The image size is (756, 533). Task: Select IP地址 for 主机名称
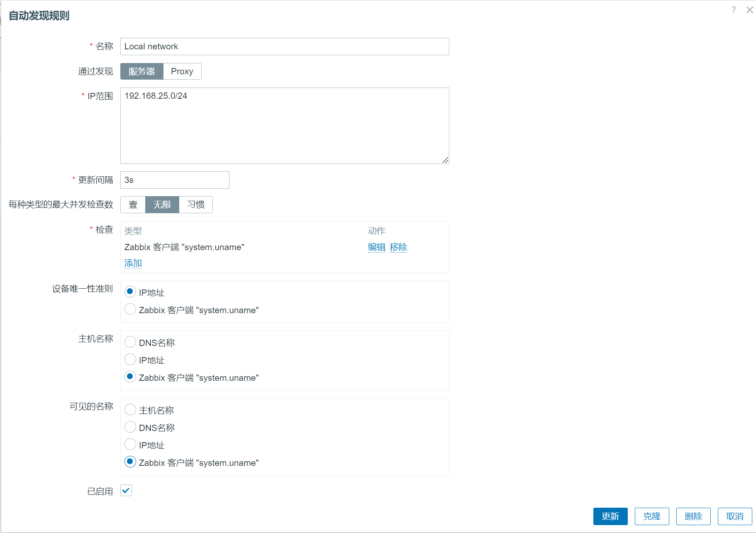click(x=130, y=359)
